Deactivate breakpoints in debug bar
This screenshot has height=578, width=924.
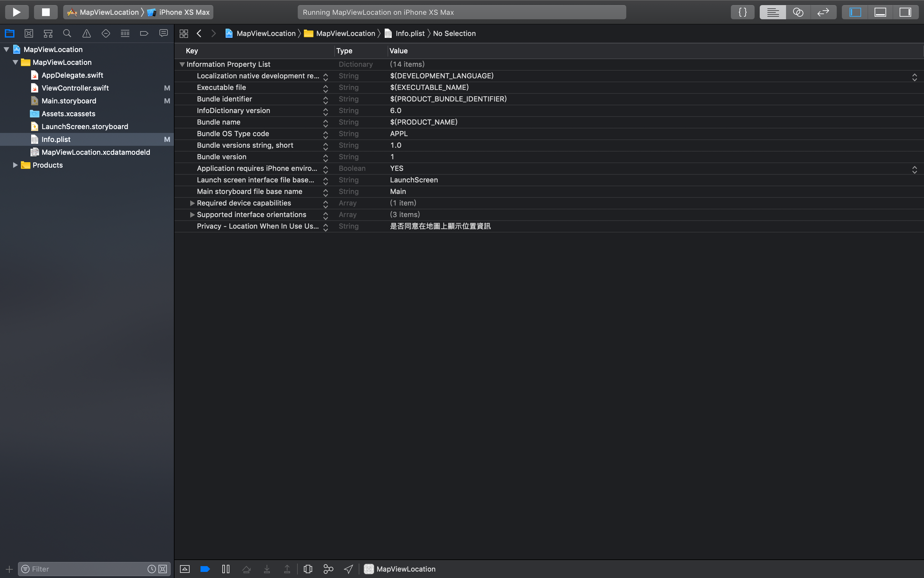click(205, 569)
